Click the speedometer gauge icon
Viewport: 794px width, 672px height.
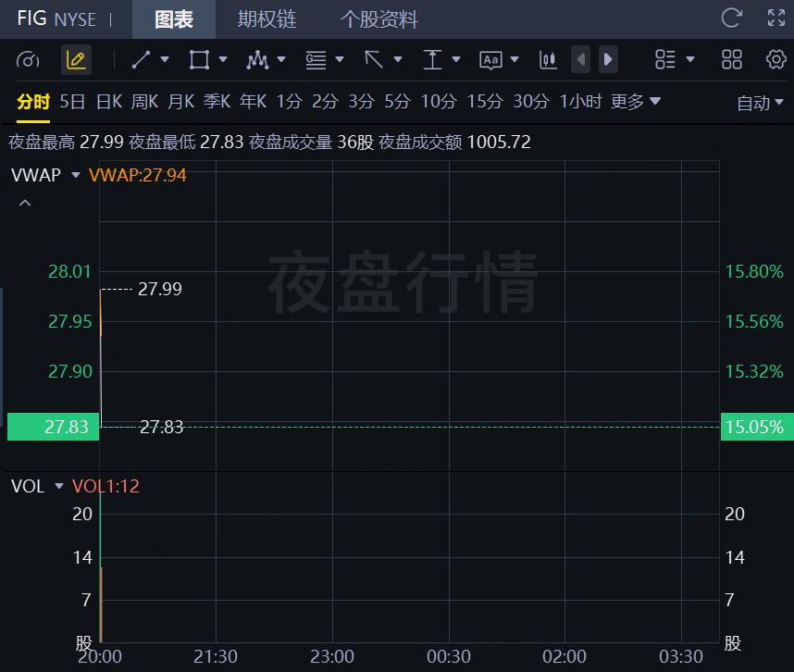29,60
